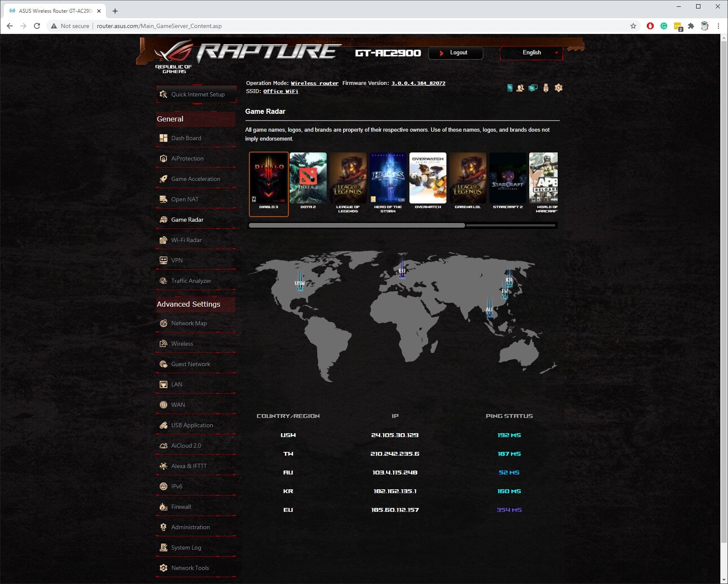Image resolution: width=728 pixels, height=584 pixels.
Task: Click the Open NAT sidebar icon
Action: [164, 199]
